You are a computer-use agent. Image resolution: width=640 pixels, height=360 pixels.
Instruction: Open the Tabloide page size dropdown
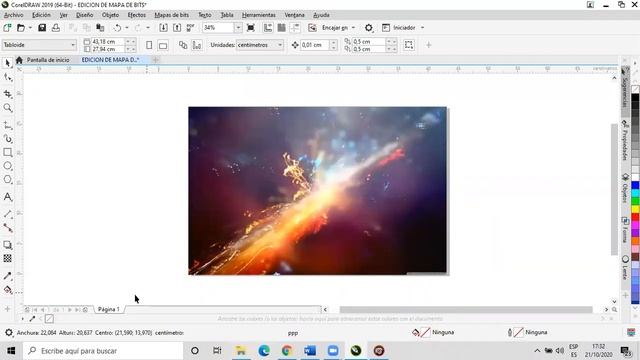pyautogui.click(x=73, y=45)
